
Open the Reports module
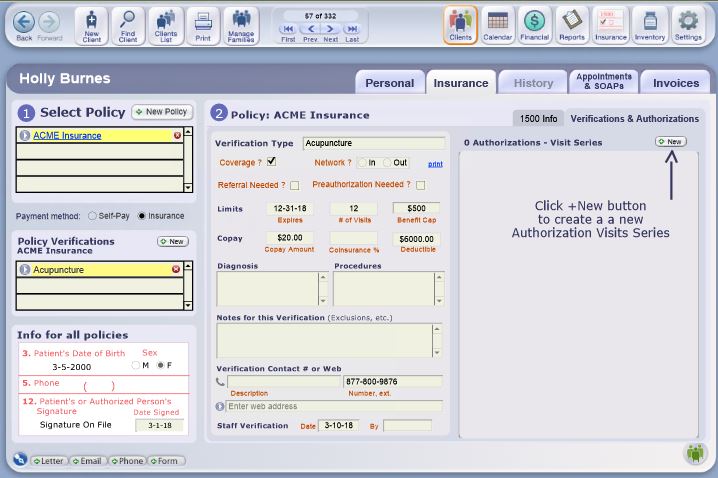pyautogui.click(x=572, y=25)
